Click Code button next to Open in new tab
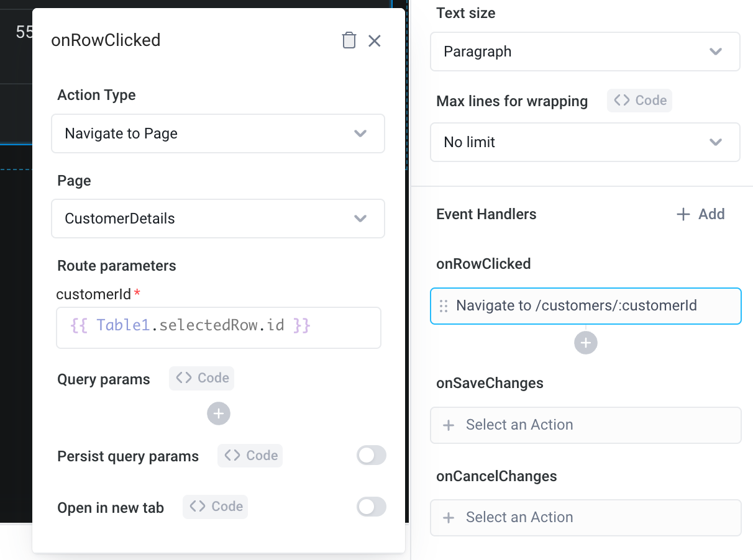 216,507
